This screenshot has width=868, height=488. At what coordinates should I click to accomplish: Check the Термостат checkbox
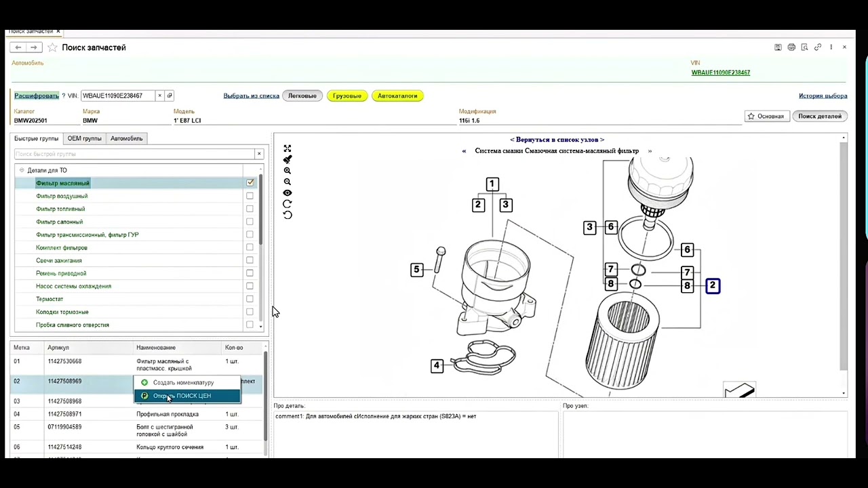[250, 299]
